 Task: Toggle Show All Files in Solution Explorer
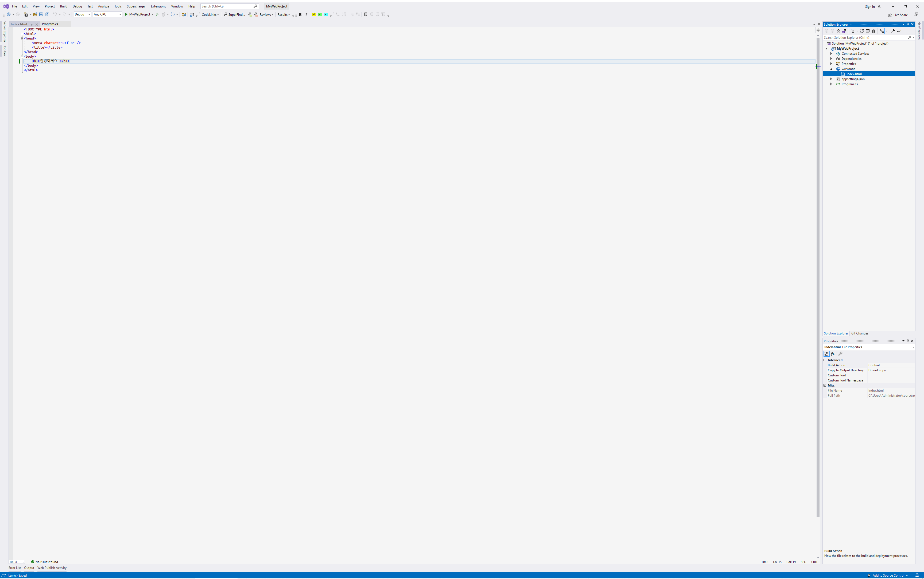pos(874,31)
